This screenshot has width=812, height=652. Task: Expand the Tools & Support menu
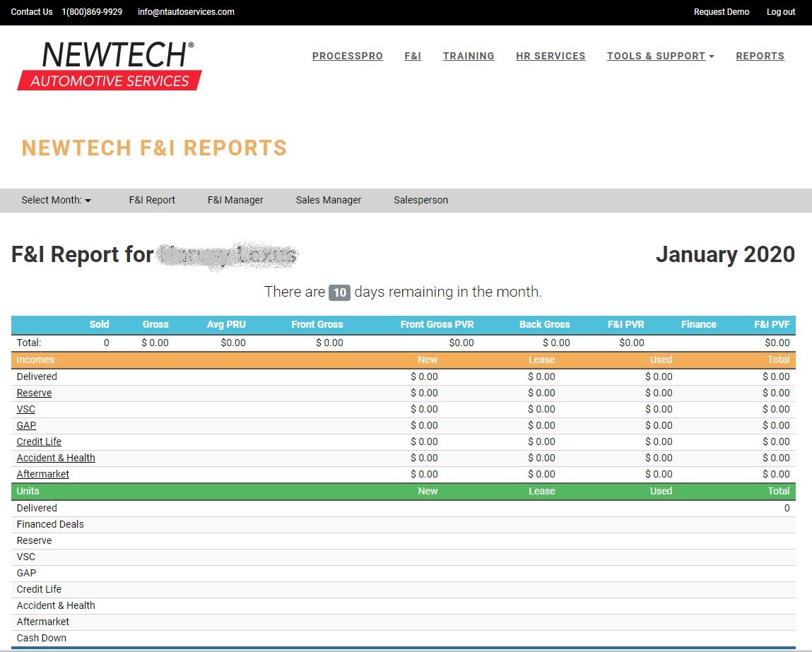coord(660,56)
